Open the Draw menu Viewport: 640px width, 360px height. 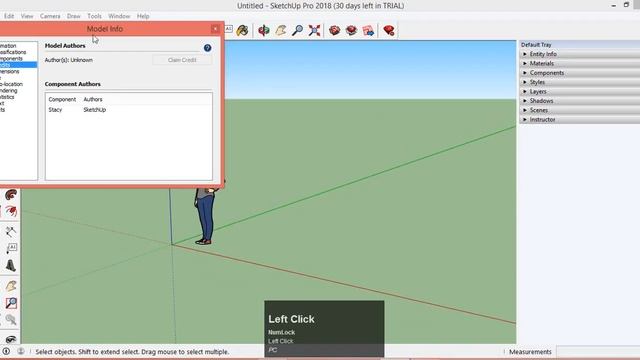[x=73, y=16]
